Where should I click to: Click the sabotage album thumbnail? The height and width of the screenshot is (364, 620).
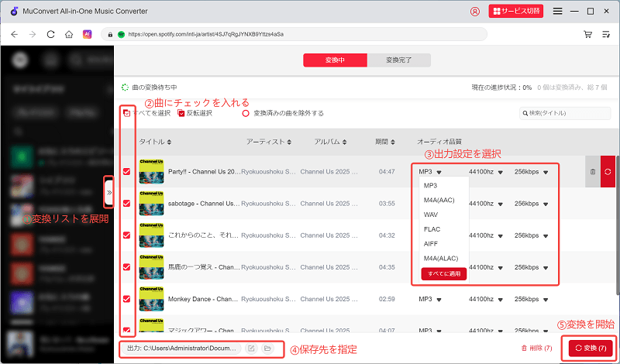tap(151, 204)
